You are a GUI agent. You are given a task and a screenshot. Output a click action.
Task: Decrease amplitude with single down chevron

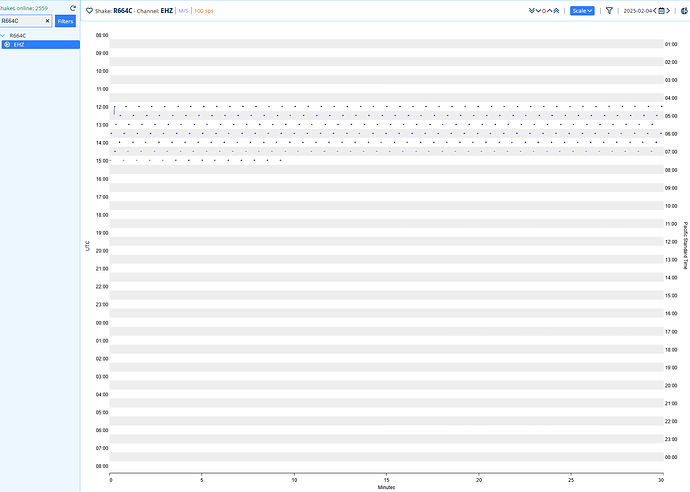538,11
